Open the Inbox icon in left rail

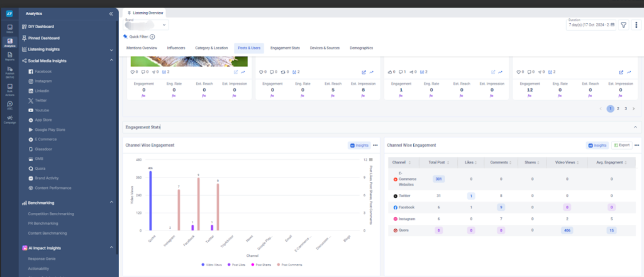click(10, 28)
